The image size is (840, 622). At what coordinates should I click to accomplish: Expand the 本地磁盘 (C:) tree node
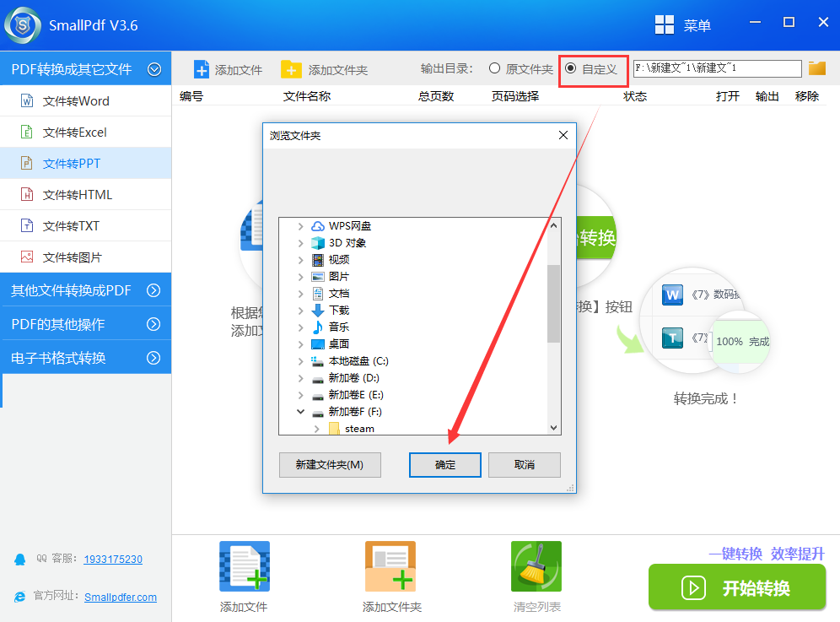click(x=300, y=361)
